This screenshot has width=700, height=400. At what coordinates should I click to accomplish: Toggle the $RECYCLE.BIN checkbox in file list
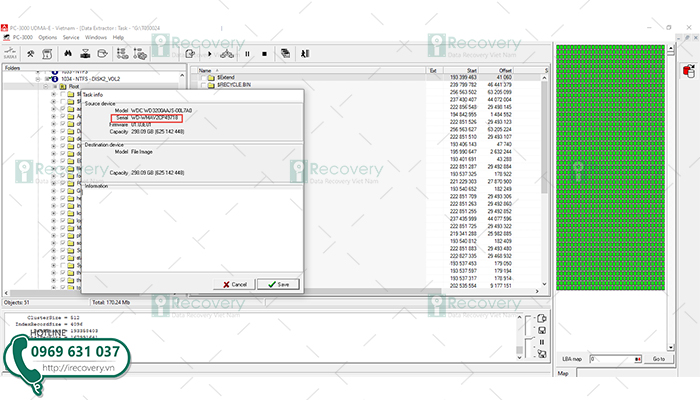(201, 85)
